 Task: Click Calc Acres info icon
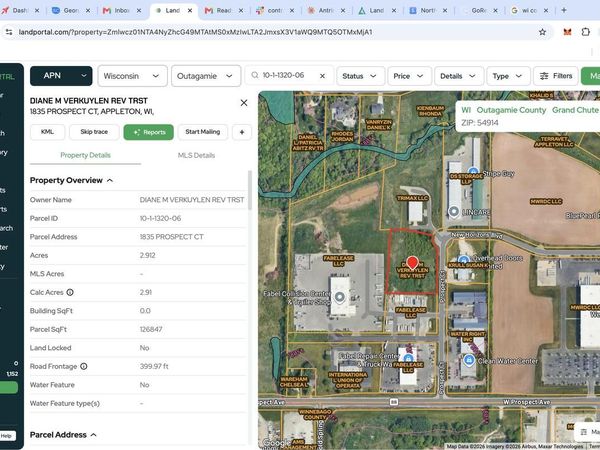click(x=70, y=292)
